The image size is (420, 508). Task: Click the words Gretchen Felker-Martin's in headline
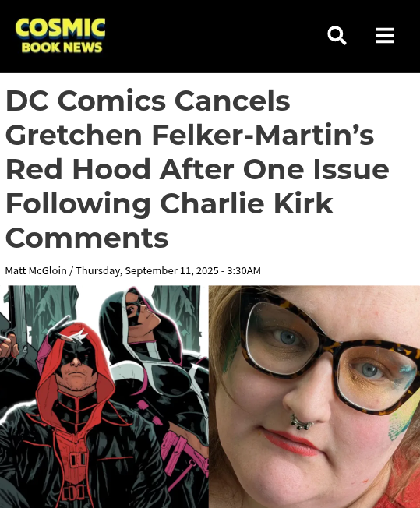pyautogui.click(x=189, y=135)
